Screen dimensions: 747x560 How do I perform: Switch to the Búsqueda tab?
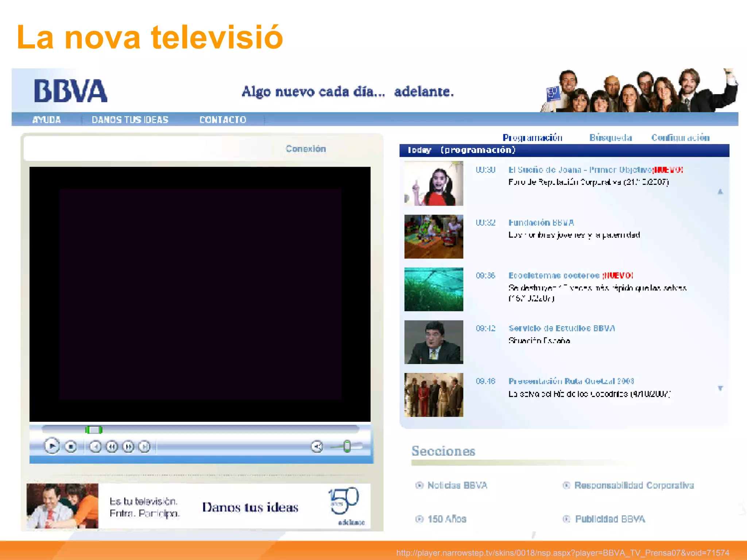click(611, 137)
